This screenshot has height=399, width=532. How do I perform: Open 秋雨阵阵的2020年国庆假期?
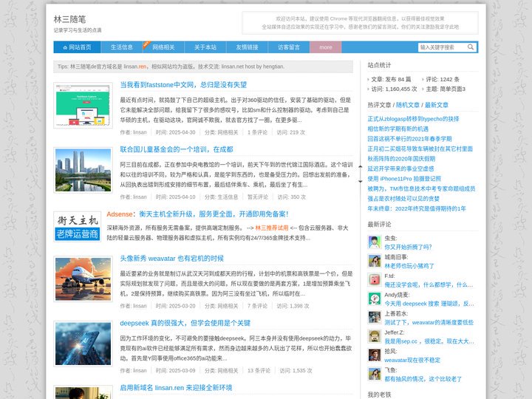[401, 159]
